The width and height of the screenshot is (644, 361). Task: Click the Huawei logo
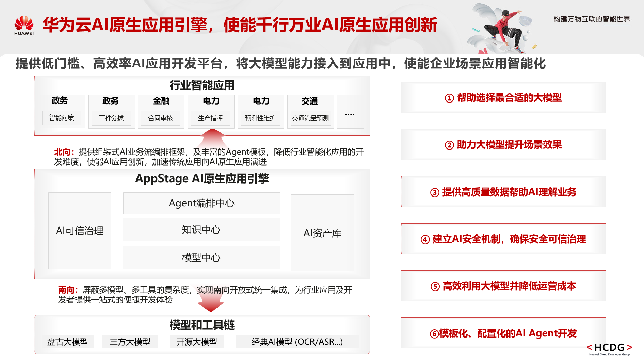click(24, 26)
